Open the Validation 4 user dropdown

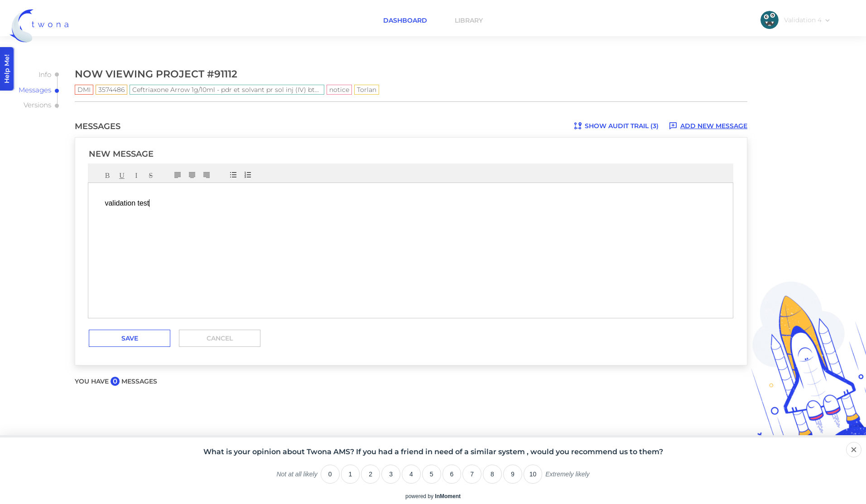pyautogui.click(x=795, y=20)
